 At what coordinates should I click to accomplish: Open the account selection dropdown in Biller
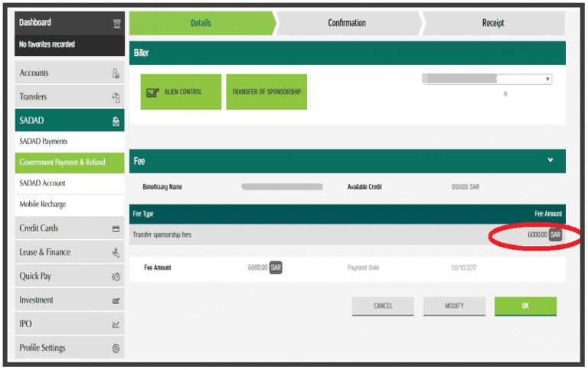(487, 79)
